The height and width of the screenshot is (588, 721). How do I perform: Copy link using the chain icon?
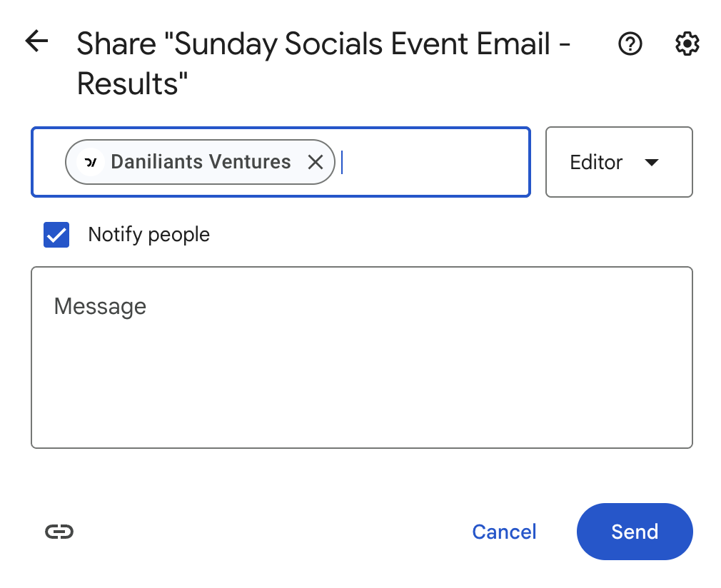[x=59, y=531]
